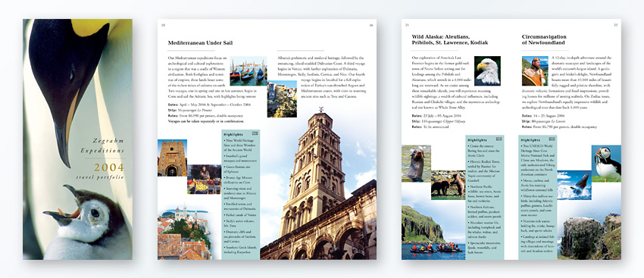Click the "Rates: To be announced" line
Screen dimensions: 644x278
coord(430,127)
